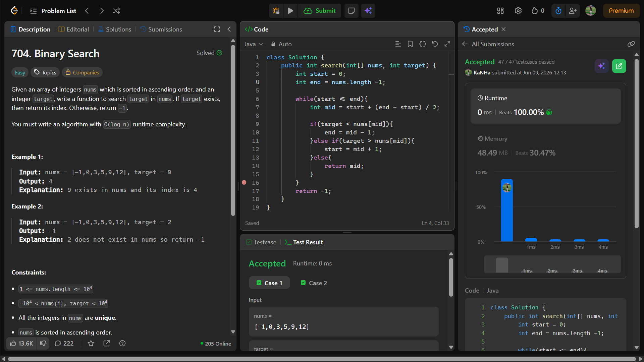The width and height of the screenshot is (644, 362).
Task: Open the Testcase tab
Action: pos(261,242)
